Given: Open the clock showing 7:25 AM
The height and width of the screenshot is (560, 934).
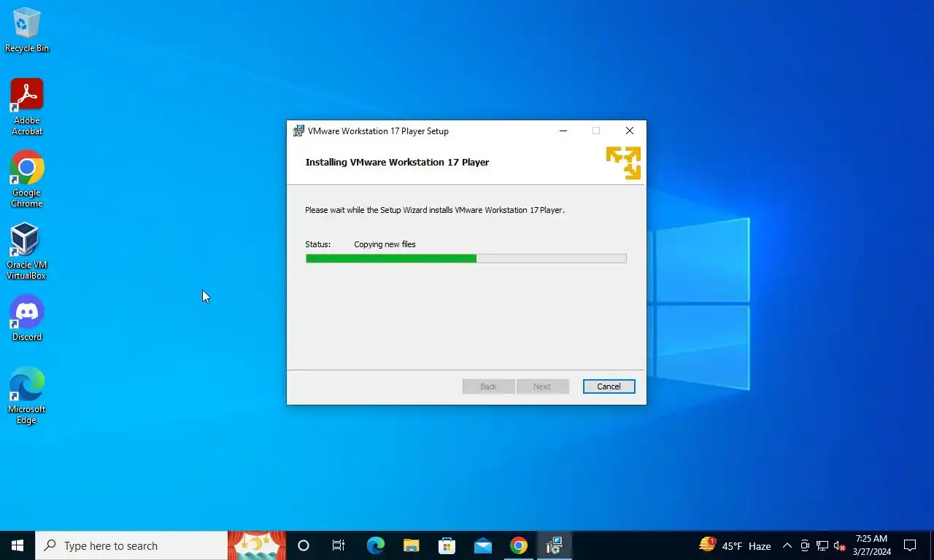Looking at the screenshot, I should click(x=871, y=545).
